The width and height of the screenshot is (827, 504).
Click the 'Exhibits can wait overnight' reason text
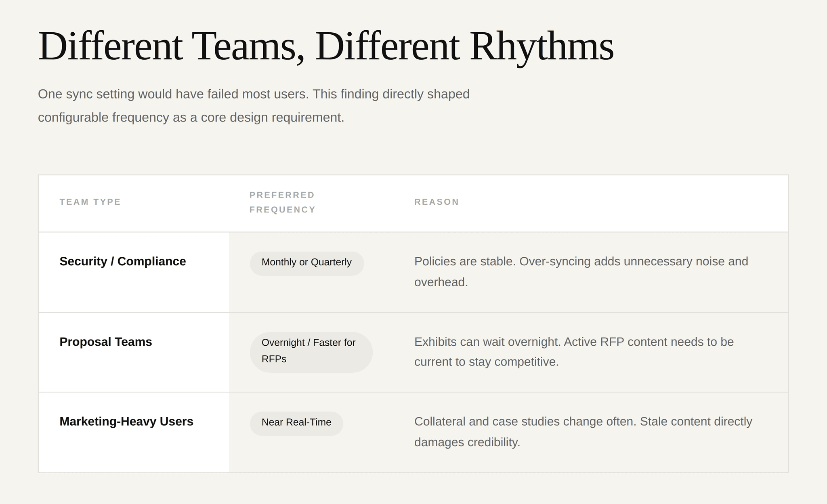point(574,351)
